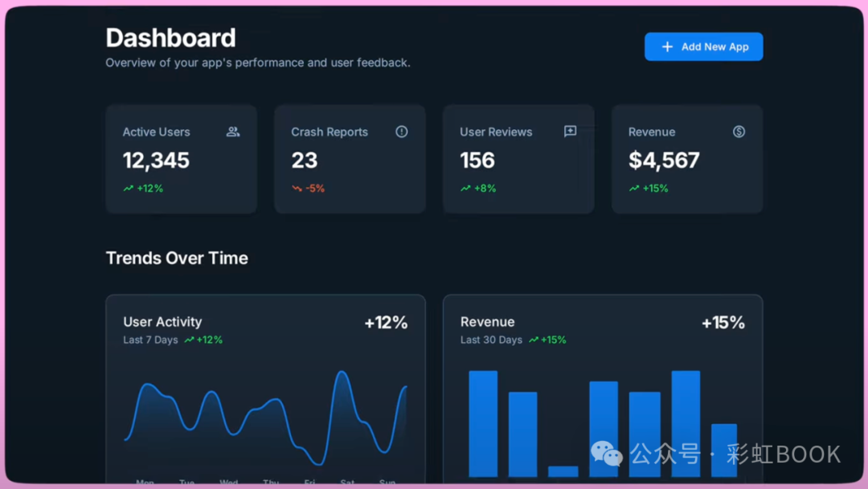This screenshot has height=489, width=868.
Task: Click the $4,567 revenue amount
Action: 664,161
